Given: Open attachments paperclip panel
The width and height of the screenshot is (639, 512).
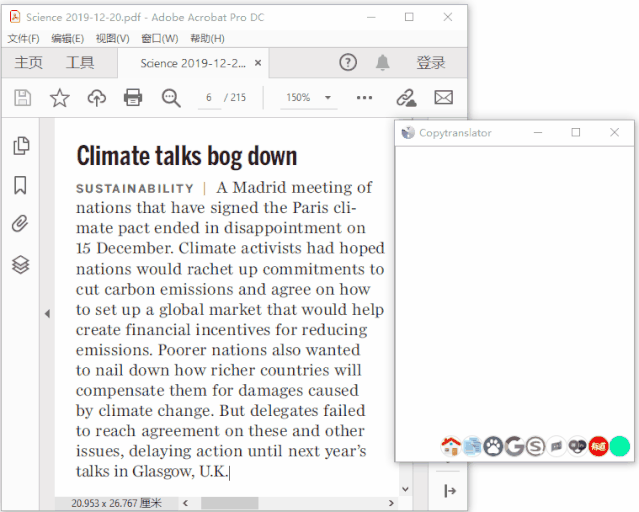Looking at the screenshot, I should (x=20, y=223).
